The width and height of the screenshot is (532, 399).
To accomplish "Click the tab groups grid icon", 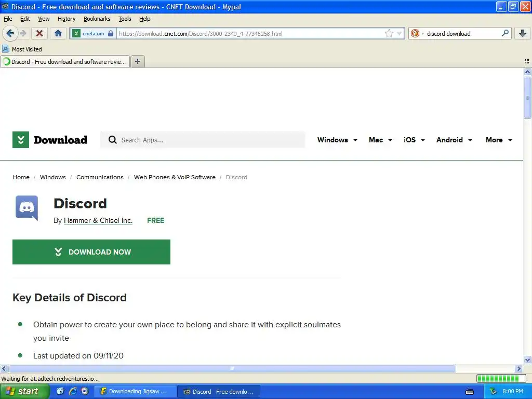I will click(x=527, y=61).
